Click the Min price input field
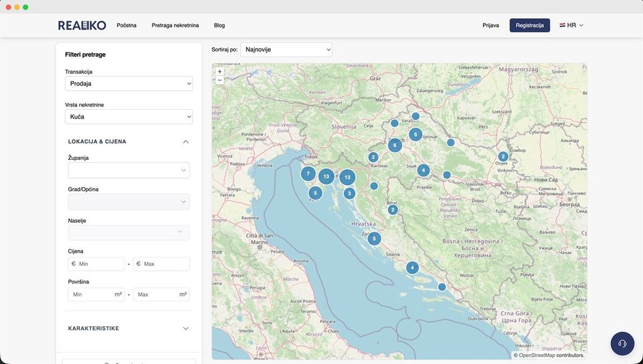This screenshot has height=364, width=643. (x=96, y=264)
